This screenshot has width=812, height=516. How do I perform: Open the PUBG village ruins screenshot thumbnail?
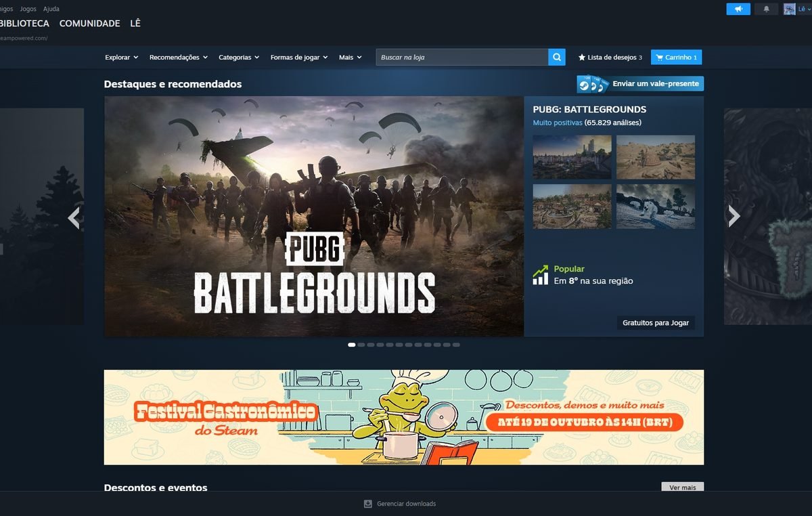572,207
